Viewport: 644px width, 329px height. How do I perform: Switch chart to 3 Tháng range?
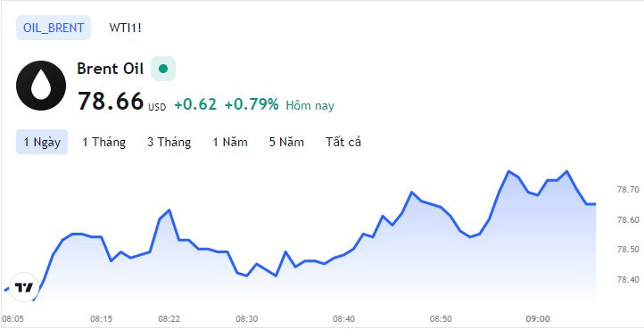tap(169, 142)
